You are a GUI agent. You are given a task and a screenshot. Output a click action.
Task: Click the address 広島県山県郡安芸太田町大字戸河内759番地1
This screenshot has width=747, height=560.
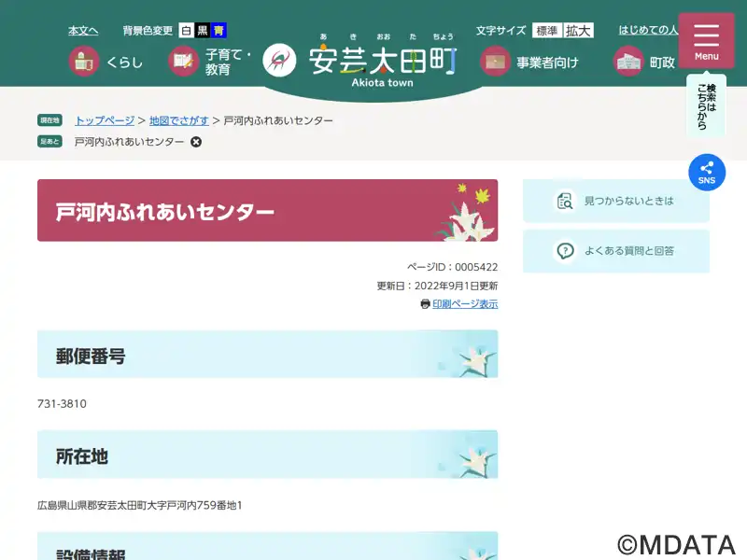[139, 505]
